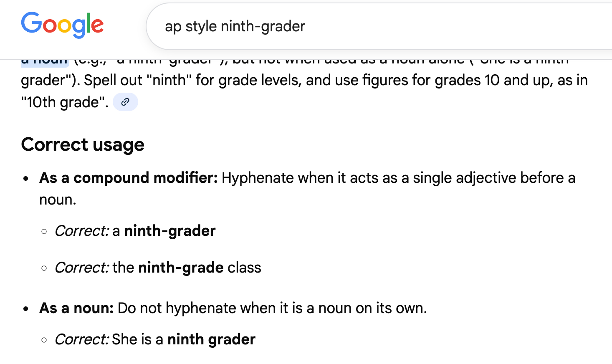Click the word "noun." under compound modifier
Screen dimensions: 612x364
click(x=58, y=200)
